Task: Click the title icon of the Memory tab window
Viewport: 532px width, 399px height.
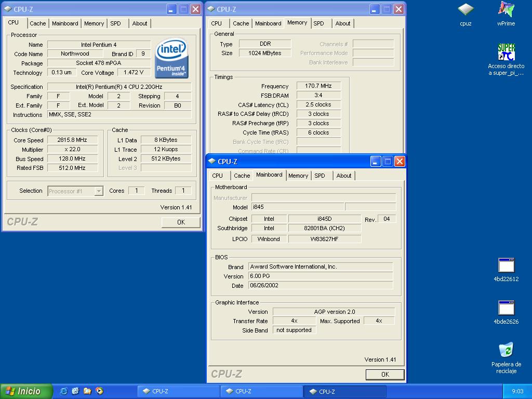Action: click(x=211, y=9)
